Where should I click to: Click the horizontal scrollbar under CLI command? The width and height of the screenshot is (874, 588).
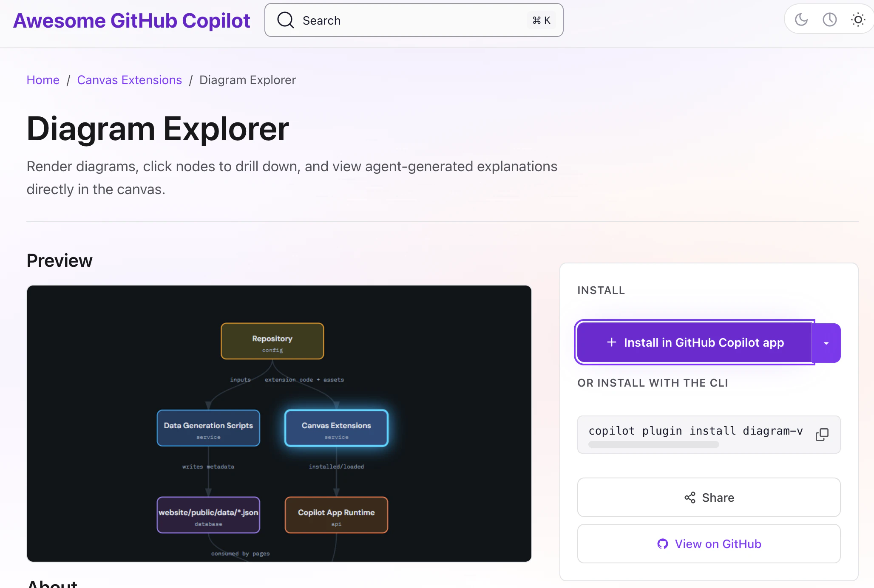click(x=653, y=444)
